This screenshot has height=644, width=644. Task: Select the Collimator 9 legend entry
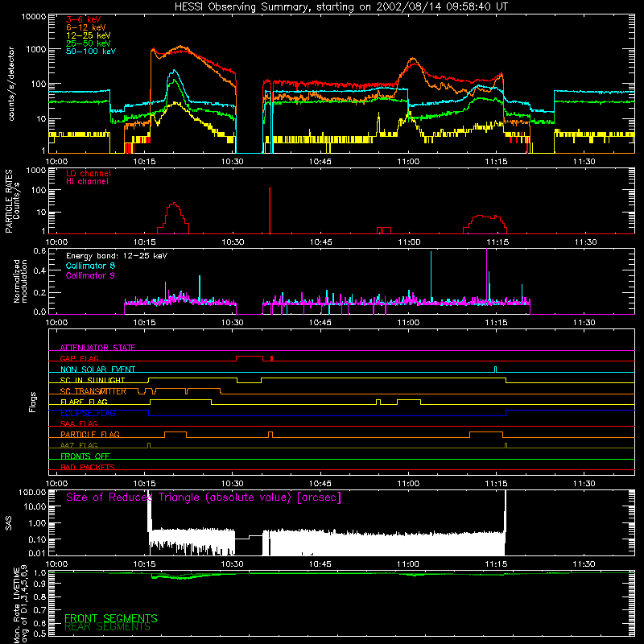click(x=90, y=275)
